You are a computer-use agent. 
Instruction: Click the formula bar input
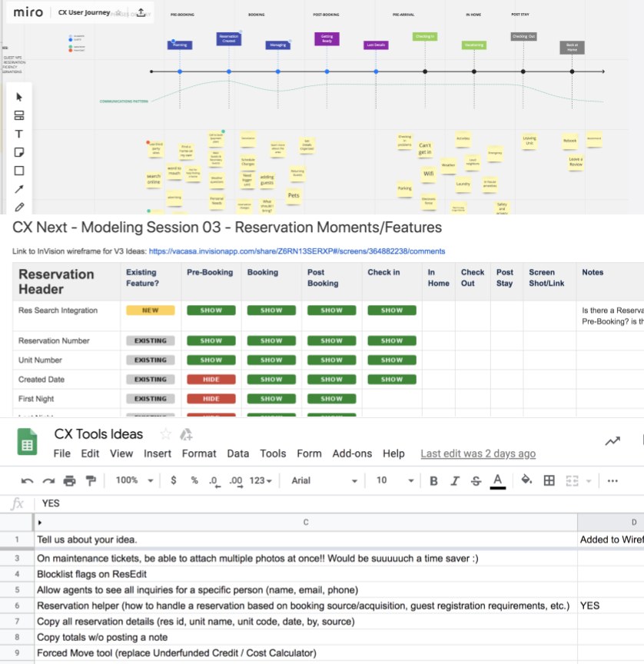[x=339, y=503]
